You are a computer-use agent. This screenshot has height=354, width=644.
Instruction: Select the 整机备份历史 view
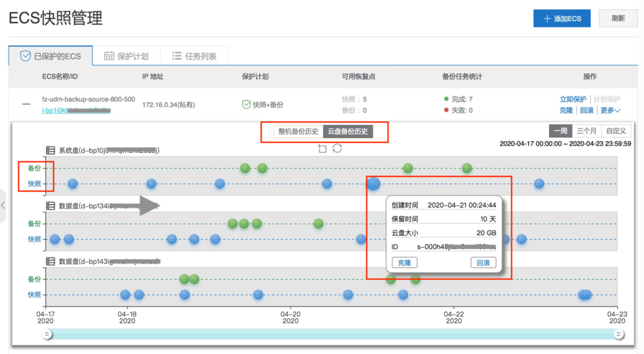click(x=298, y=132)
